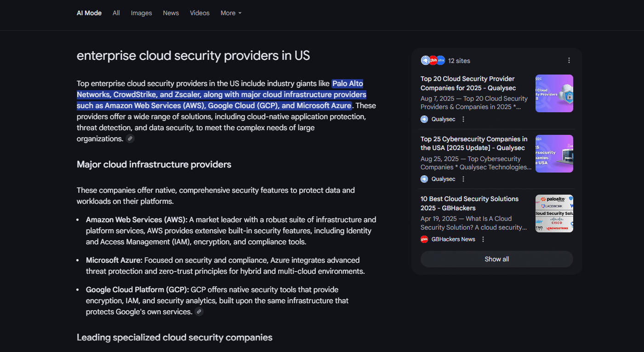This screenshot has width=644, height=352.
Task: Open options menu next to second Qualysec source
Action: click(463, 179)
